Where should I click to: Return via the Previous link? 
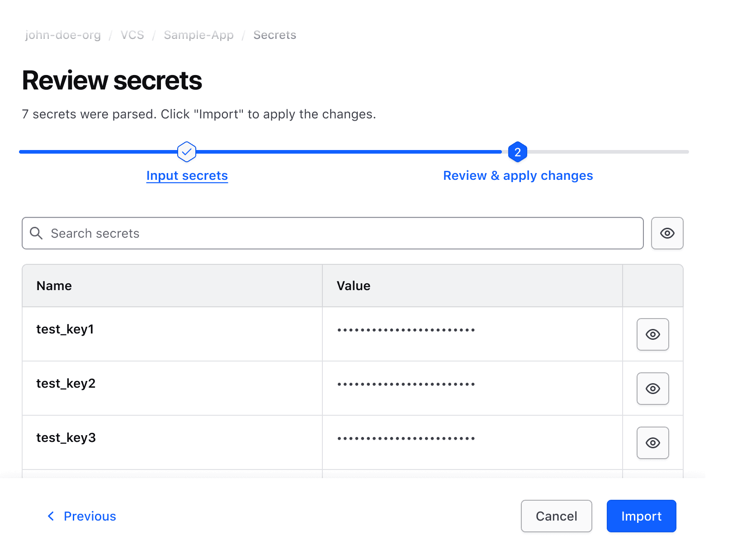pyautogui.click(x=90, y=516)
